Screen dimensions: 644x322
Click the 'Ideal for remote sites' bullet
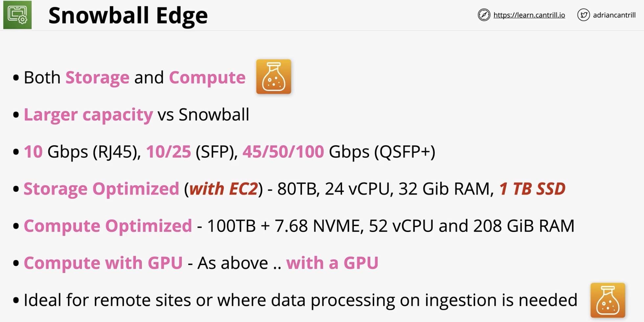301,300
